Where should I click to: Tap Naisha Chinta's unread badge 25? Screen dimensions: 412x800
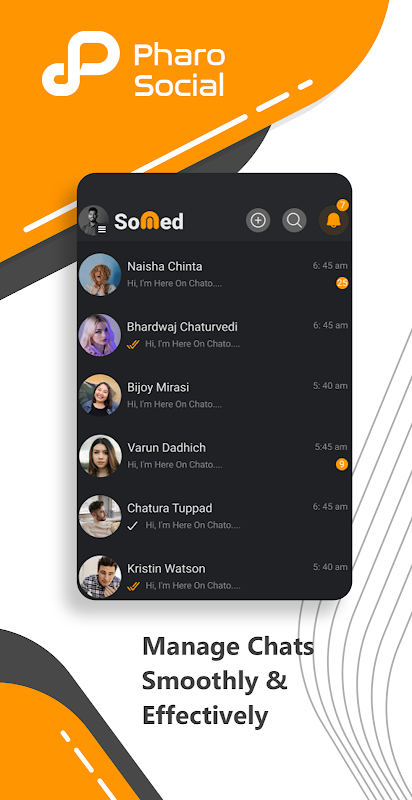[x=342, y=283]
